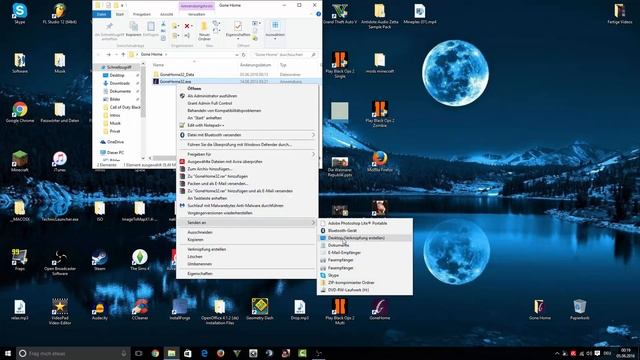Open the FL Studio 12 desktop shortcut
Image resolution: width=640 pixels, height=360 pixels.
(60, 13)
